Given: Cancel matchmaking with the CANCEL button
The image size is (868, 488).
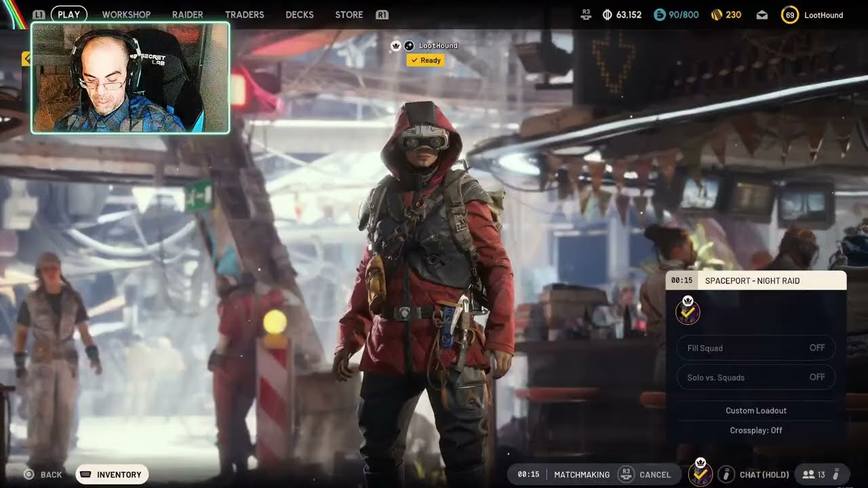Looking at the screenshot, I should point(655,474).
